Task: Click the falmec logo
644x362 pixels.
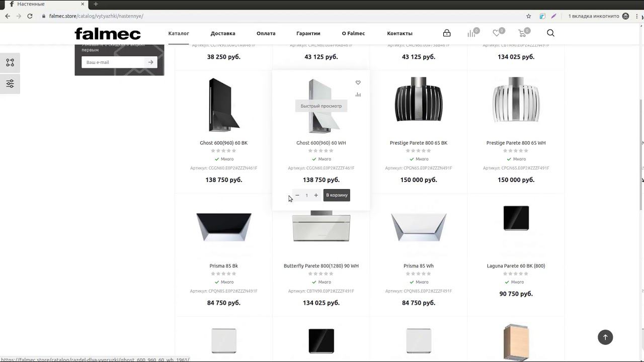Action: 108,33
